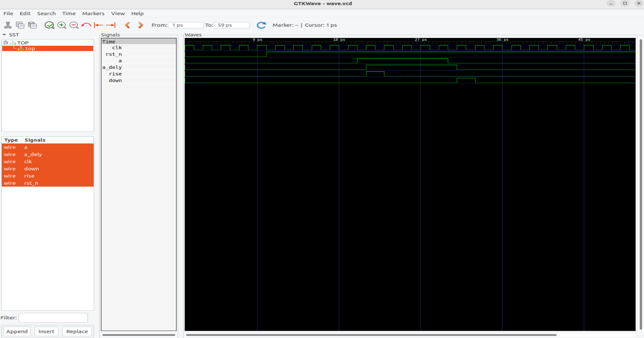Find the next edge with the right arrow
The height and width of the screenshot is (338, 644).
(x=140, y=25)
